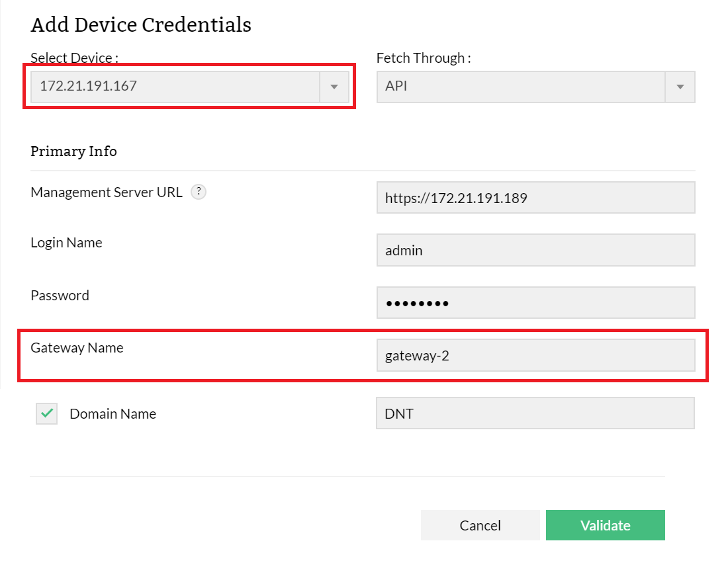This screenshot has width=728, height=586.
Task: Select the Password input field
Action: coord(535,303)
